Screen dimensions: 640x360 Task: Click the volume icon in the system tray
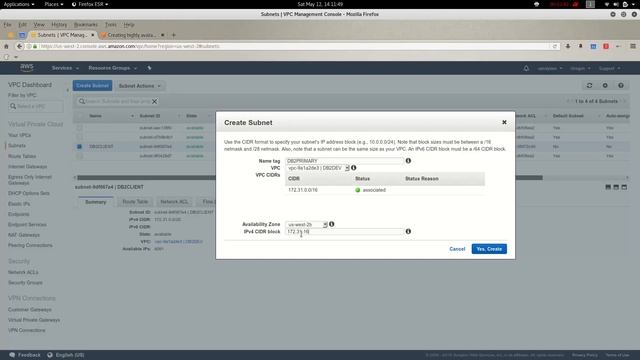(x=616, y=4)
